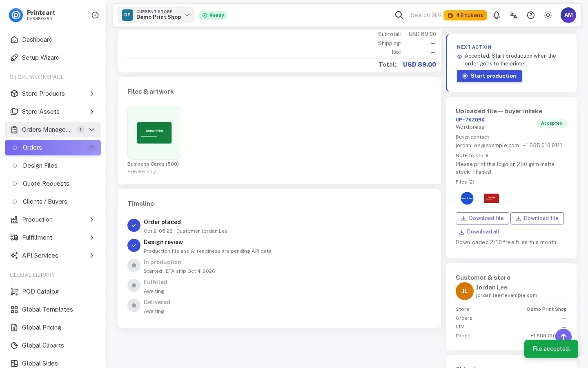Go to Dashboard in the sidebar

53,40
